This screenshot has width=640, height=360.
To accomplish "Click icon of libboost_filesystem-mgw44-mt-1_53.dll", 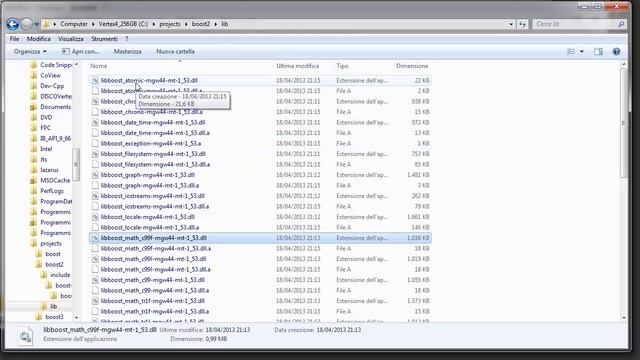I will pyautogui.click(x=95, y=154).
